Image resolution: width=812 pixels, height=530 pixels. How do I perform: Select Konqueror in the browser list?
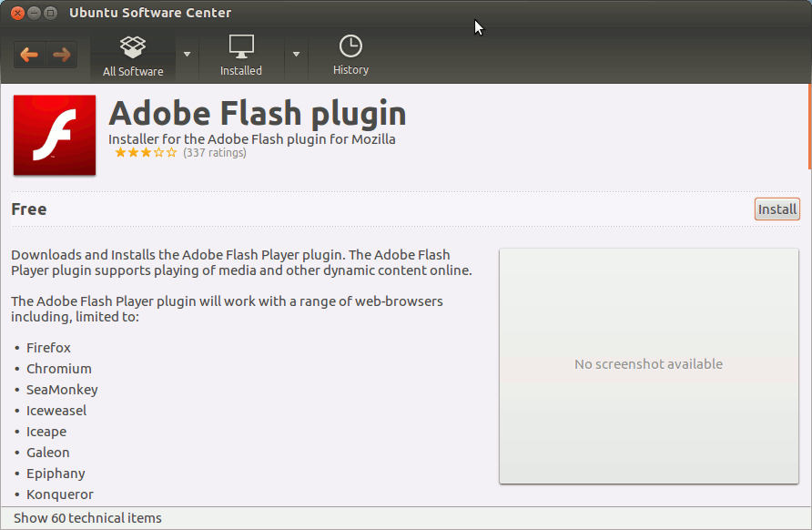pos(59,494)
